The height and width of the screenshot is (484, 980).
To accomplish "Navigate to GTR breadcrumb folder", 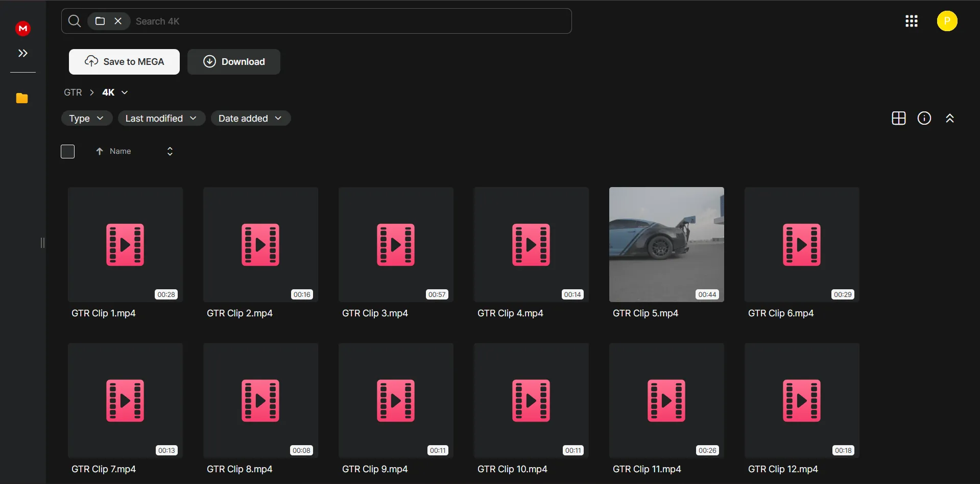I will pos(73,93).
